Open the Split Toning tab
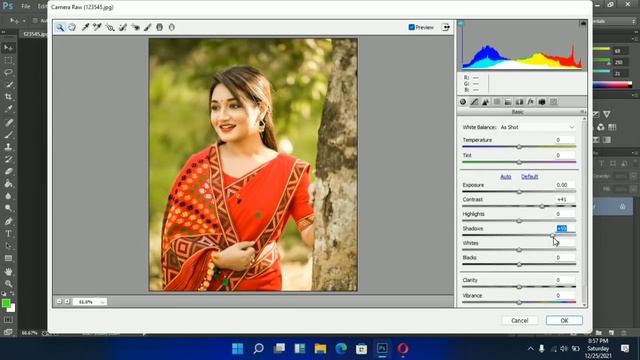This screenshot has height=360, width=640. (508, 102)
